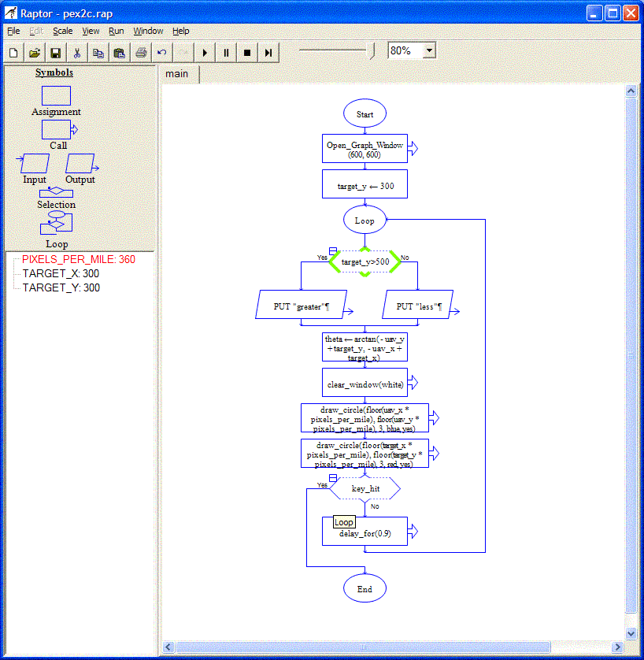644x660 pixels.
Task: Open a file with the folder icon
Action: pos(35,53)
